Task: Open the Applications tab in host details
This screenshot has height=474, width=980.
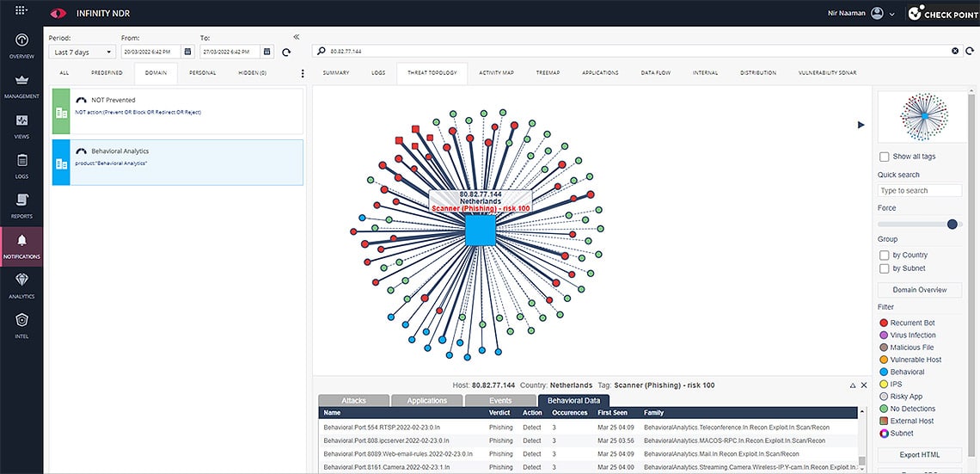Action: 427,401
